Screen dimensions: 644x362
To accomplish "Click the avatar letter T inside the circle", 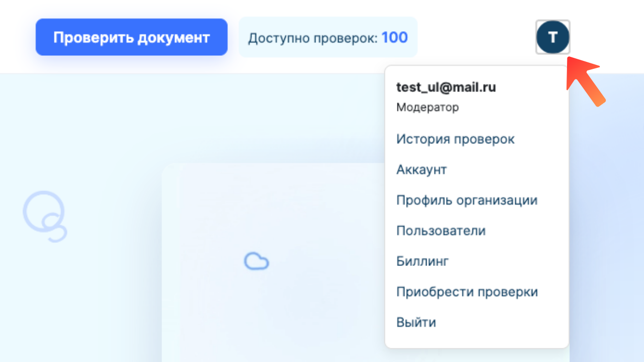I will [x=552, y=37].
